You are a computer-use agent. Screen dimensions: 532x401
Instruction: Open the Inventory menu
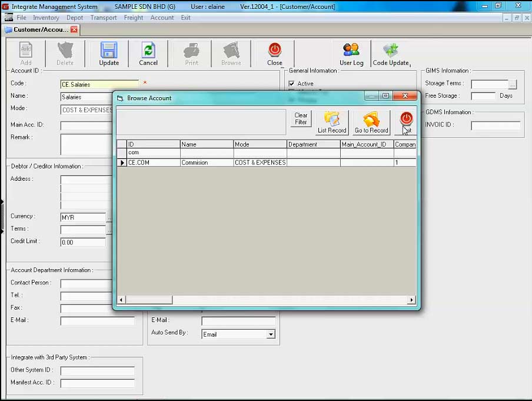tap(46, 17)
